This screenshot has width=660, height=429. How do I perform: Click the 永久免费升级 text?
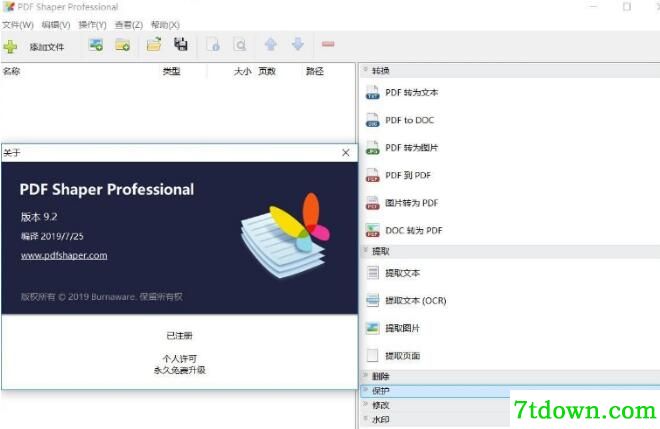[x=180, y=370]
